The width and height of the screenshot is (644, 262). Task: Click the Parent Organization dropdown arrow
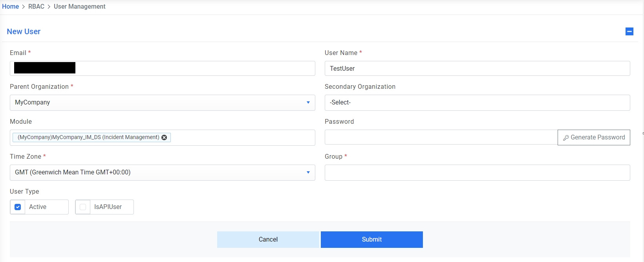click(308, 103)
